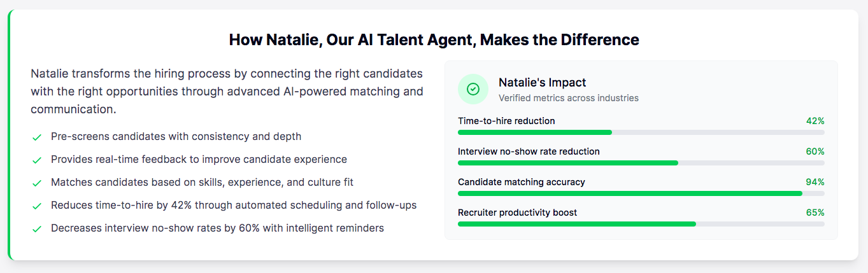868x273 pixels.
Task: Click the Time-to-hire reduction progress bar
Action: tap(641, 132)
